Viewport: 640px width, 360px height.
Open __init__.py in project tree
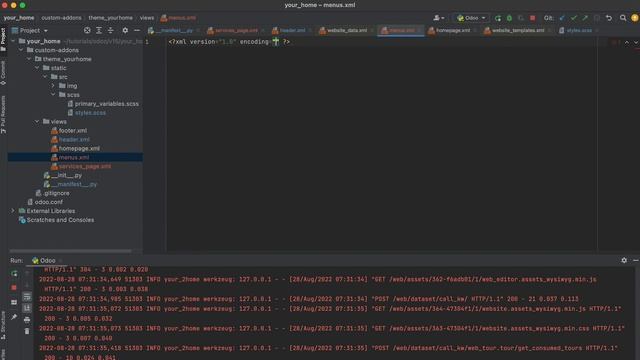tap(67, 176)
